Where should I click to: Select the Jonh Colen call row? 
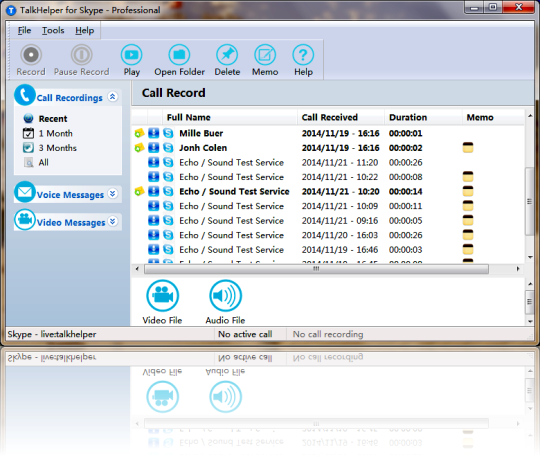(x=328, y=148)
